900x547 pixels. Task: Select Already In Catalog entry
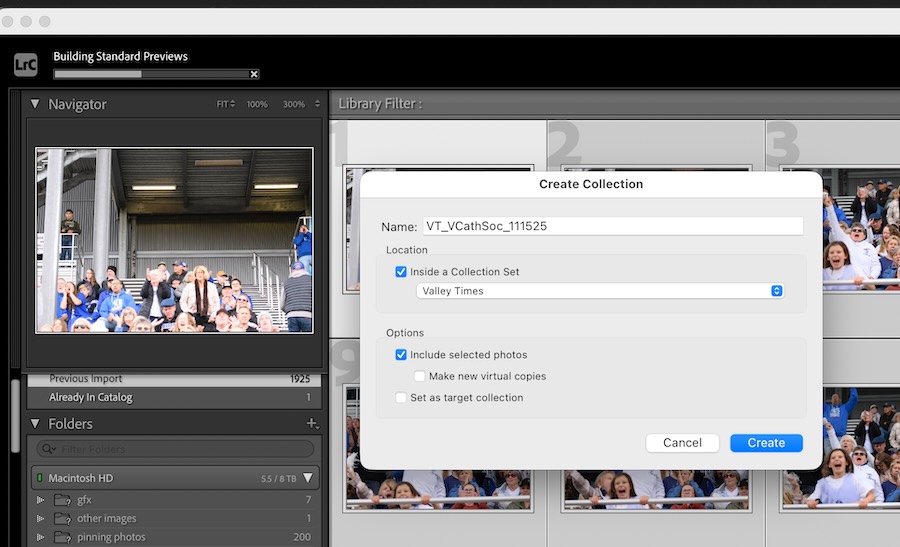point(91,398)
